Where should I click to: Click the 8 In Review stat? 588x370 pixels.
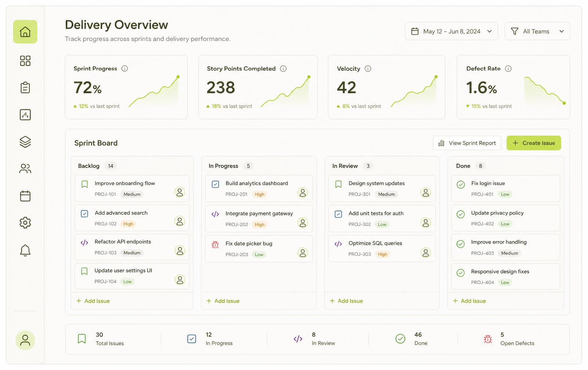[x=323, y=339]
